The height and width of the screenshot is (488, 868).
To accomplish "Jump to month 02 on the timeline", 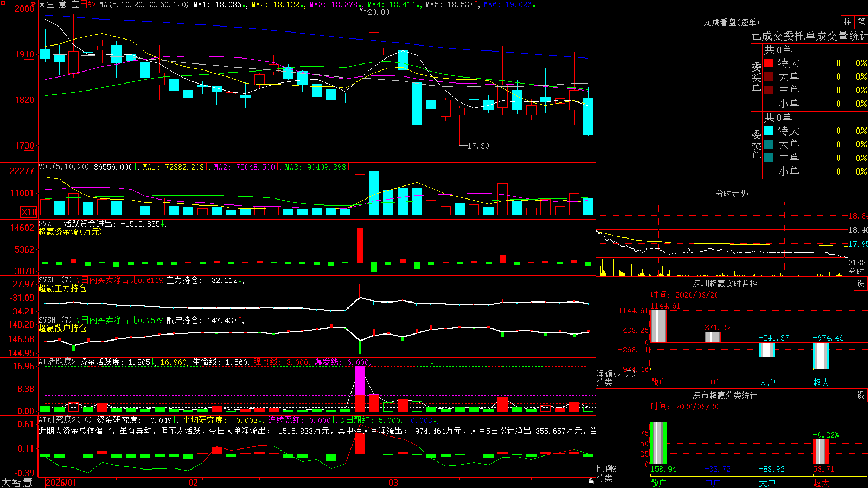I will (x=193, y=483).
